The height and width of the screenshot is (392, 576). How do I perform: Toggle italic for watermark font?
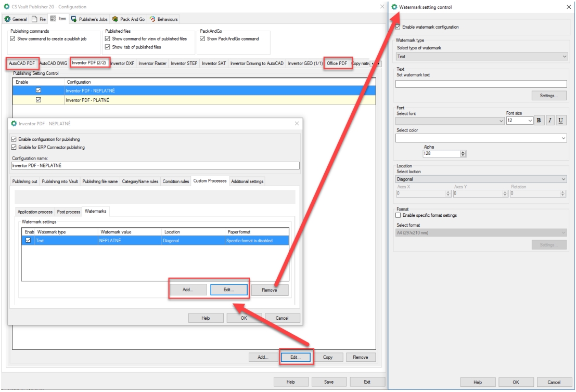click(x=550, y=121)
